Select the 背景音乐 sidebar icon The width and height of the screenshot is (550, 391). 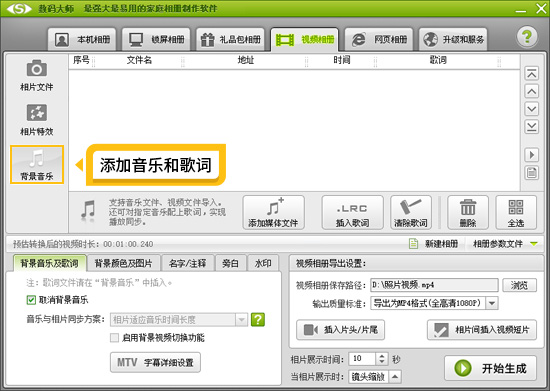[x=37, y=164]
